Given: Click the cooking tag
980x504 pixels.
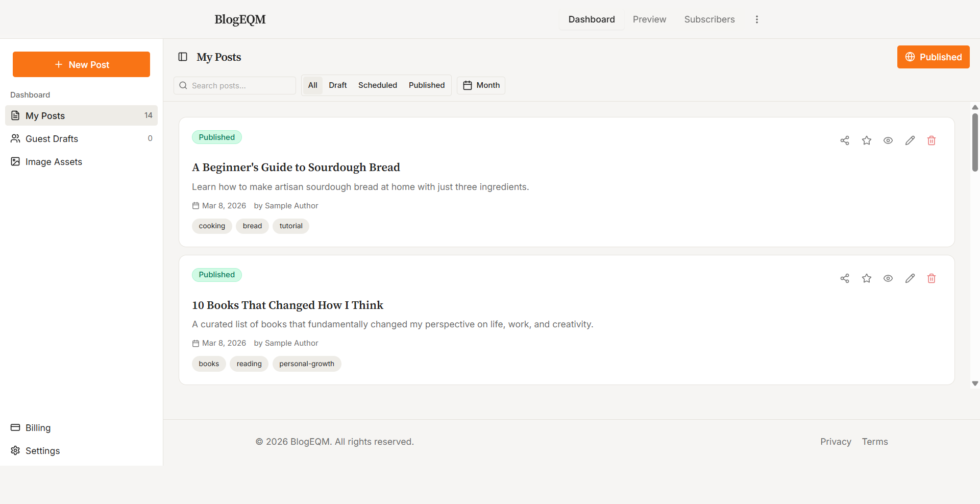Looking at the screenshot, I should point(212,226).
